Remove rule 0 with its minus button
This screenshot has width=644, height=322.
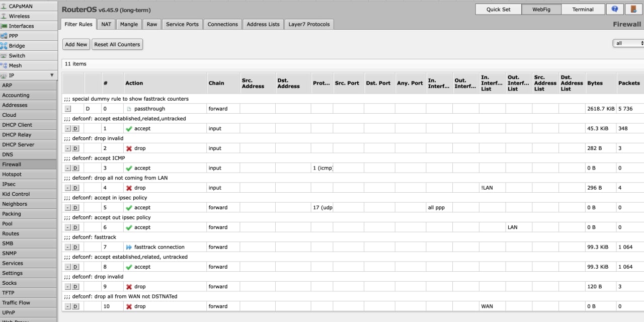coord(68,109)
